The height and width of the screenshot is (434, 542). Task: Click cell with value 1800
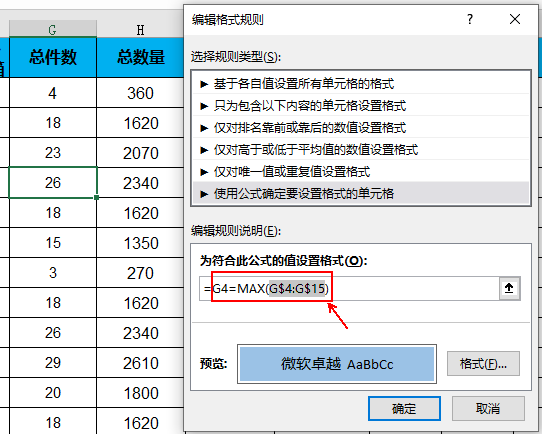click(x=140, y=393)
